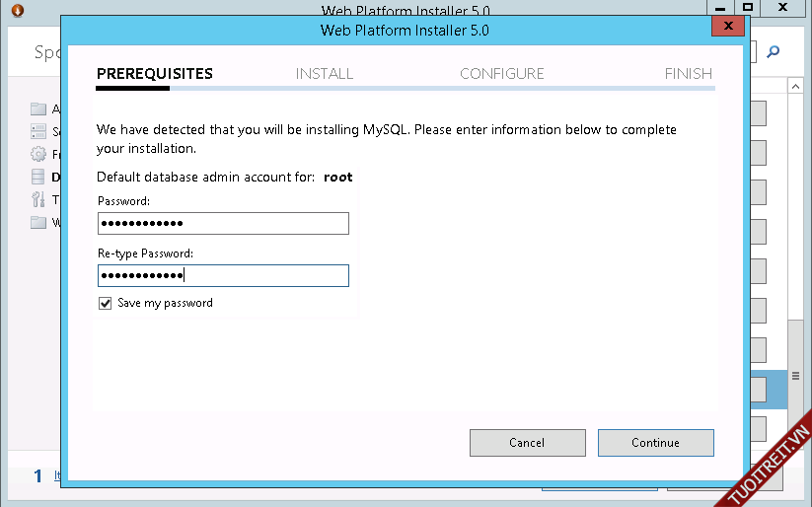This screenshot has width=812, height=507.
Task: Click the search magnifier icon
Action: tap(774, 52)
